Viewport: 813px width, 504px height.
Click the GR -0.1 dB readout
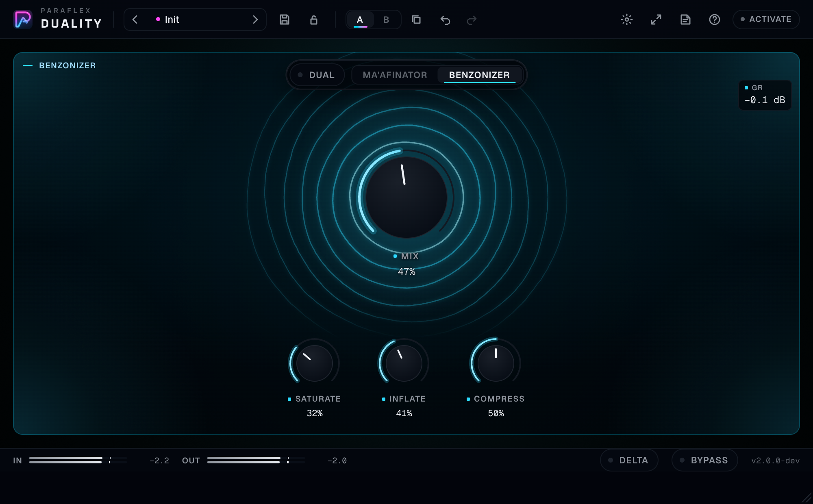765,95
